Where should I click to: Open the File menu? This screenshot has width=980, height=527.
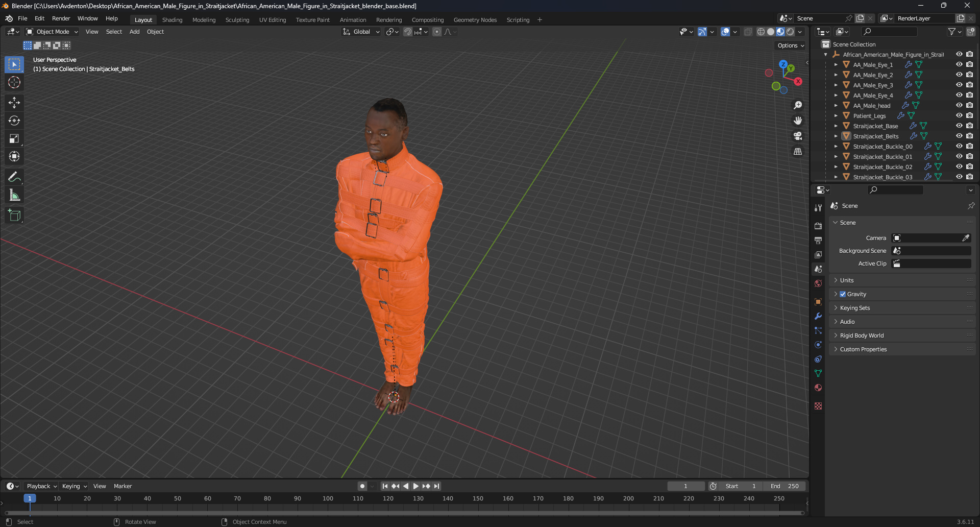(x=22, y=18)
